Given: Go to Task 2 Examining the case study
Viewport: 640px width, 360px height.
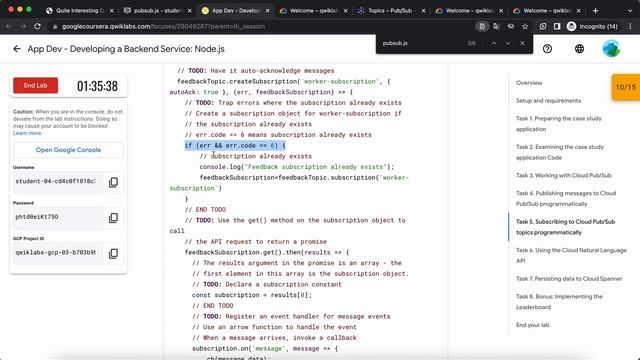Looking at the screenshot, I should point(560,152).
